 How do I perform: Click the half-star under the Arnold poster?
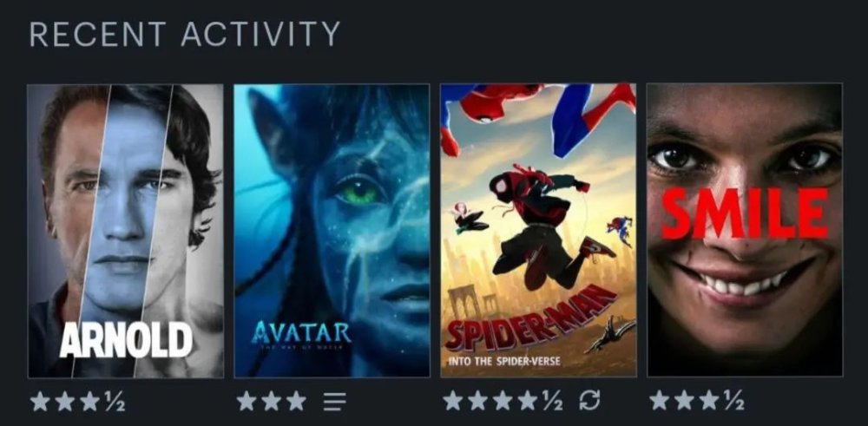(115, 401)
